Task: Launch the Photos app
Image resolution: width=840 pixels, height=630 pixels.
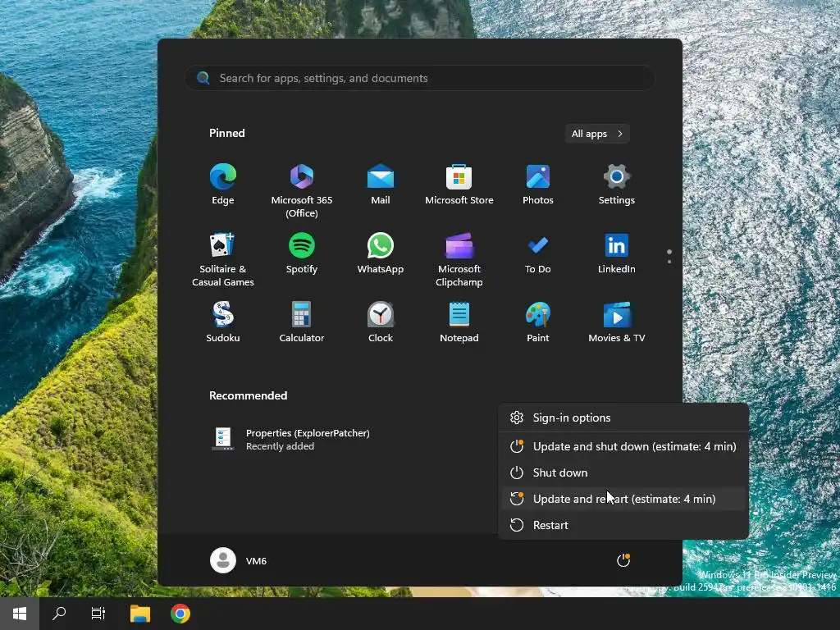Action: (538, 185)
